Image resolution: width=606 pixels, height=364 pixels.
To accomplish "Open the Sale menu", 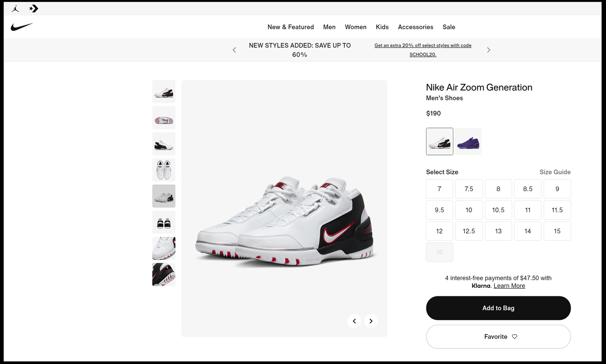I will (x=449, y=27).
